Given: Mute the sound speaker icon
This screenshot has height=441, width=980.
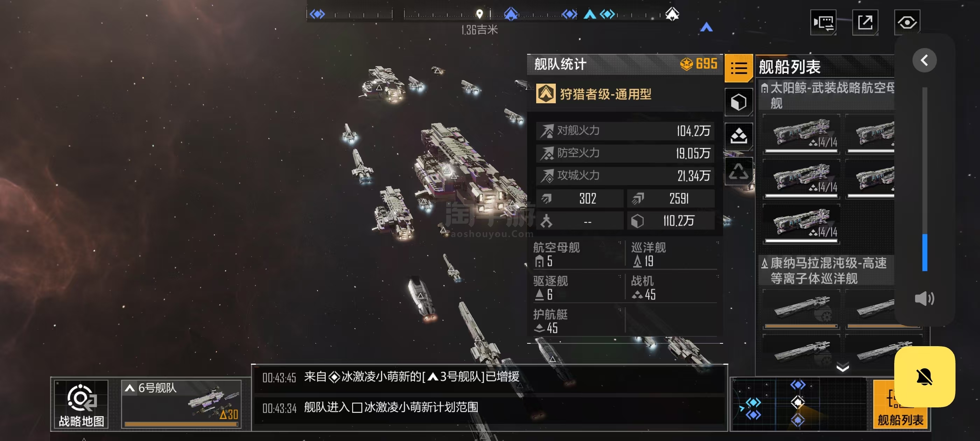Looking at the screenshot, I should click(x=924, y=298).
